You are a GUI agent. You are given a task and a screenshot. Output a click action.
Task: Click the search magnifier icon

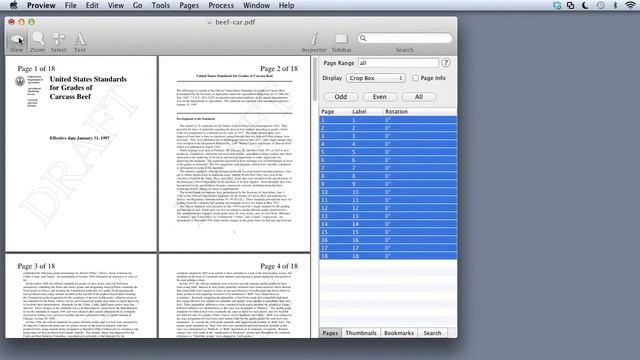click(x=363, y=38)
